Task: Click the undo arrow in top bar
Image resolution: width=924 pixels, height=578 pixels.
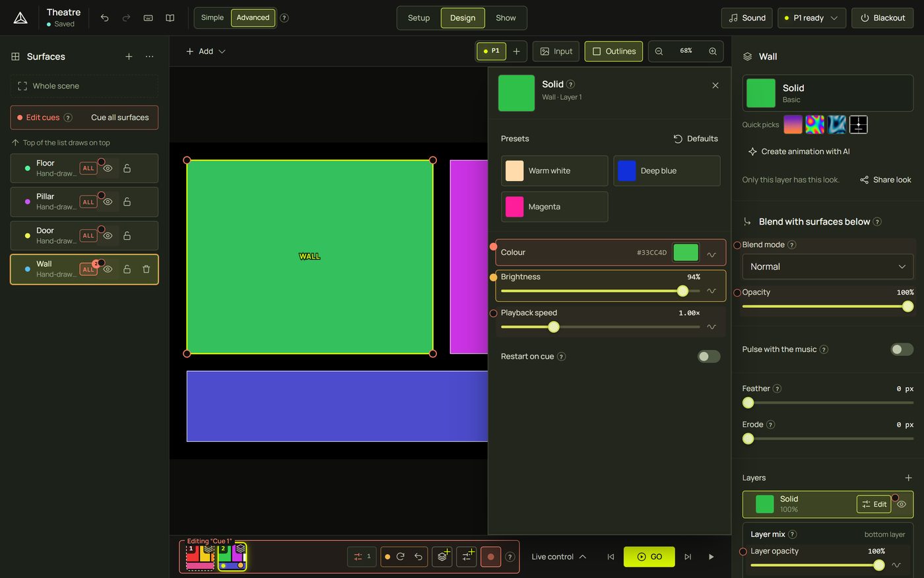Action: coord(104,18)
